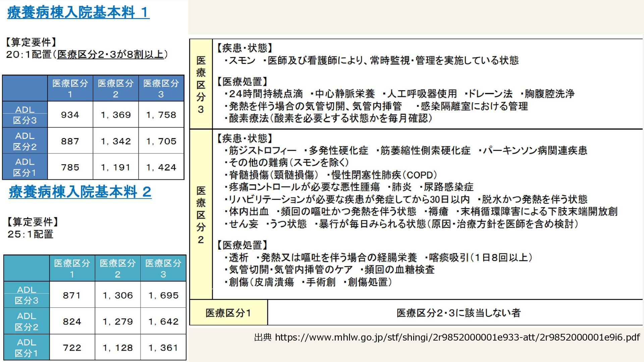This screenshot has width=644, height=362.
Task: Select cell 1,758 in first table
Action: [x=161, y=115]
